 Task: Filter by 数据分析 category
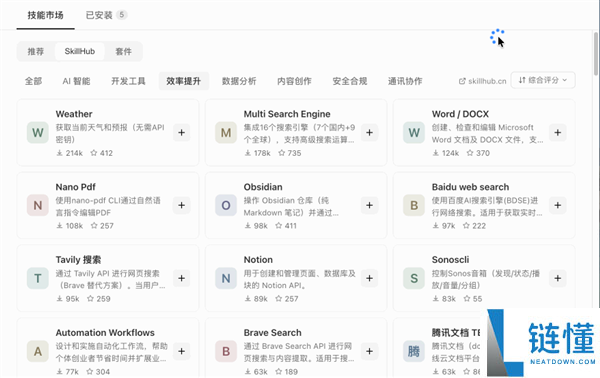point(239,81)
